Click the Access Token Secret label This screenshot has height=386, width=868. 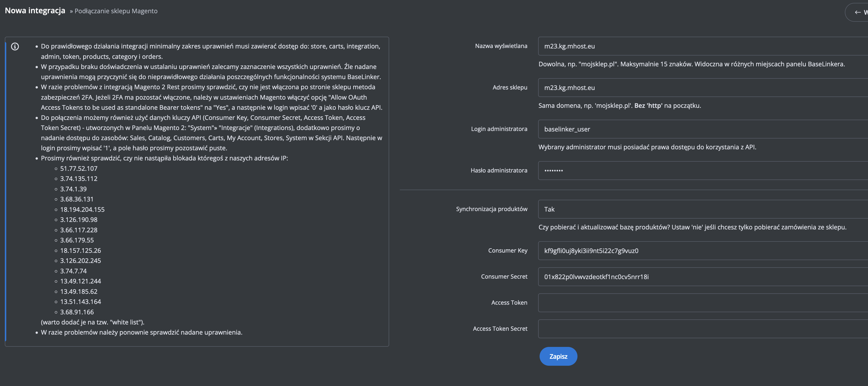point(500,329)
